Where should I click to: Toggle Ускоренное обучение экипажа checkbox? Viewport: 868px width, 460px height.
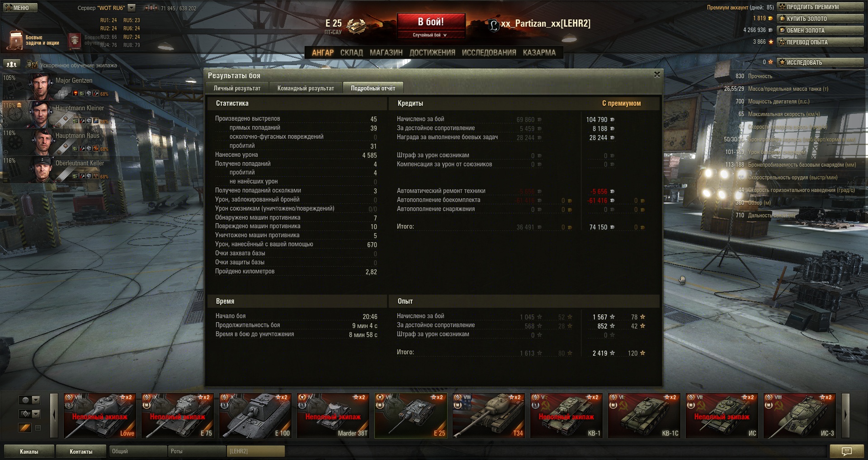(x=35, y=65)
